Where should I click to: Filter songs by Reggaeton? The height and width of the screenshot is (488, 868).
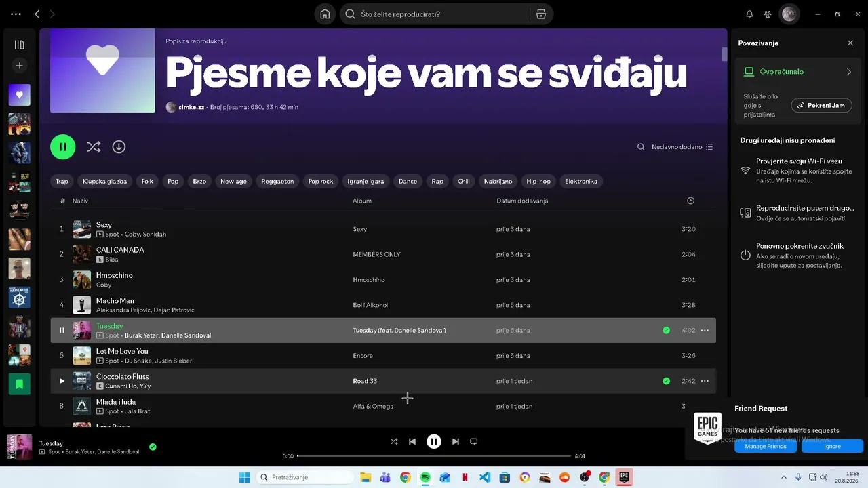[277, 182]
